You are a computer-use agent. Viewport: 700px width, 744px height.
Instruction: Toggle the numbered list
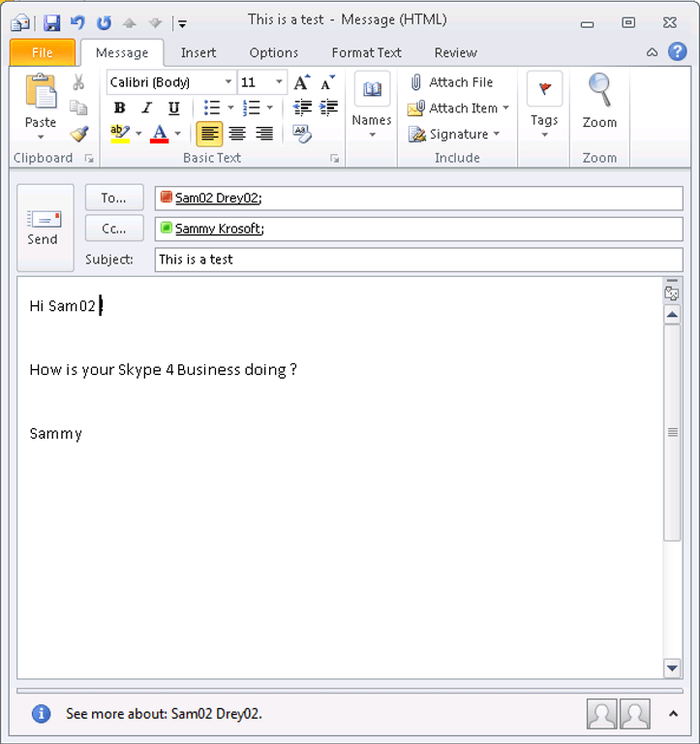[251, 108]
